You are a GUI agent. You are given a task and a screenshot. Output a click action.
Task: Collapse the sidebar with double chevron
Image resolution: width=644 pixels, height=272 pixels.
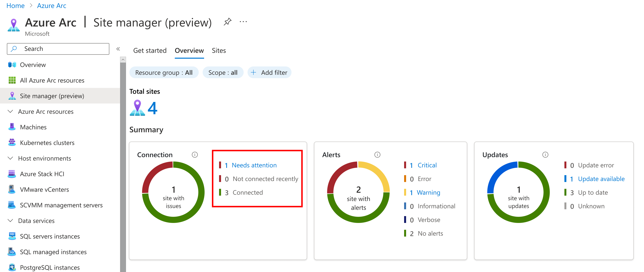pyautogui.click(x=118, y=49)
